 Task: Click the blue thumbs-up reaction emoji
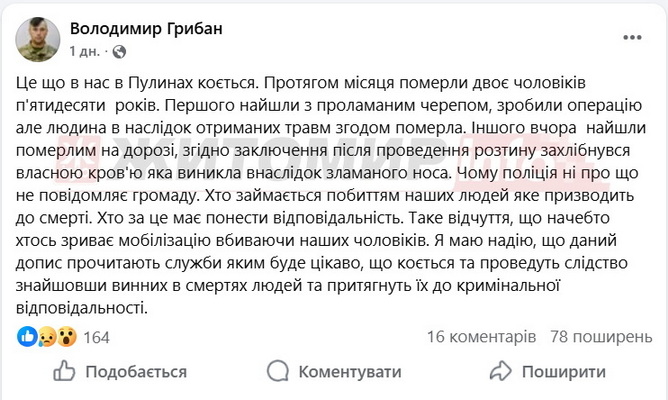(x=27, y=337)
